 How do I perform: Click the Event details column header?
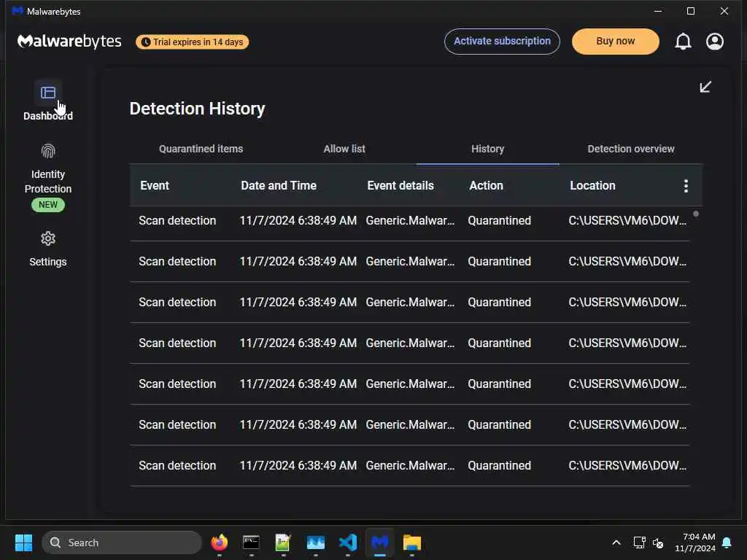pyautogui.click(x=400, y=186)
